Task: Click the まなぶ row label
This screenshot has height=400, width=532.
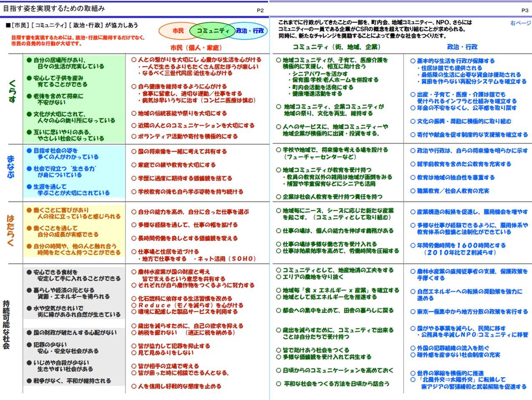Action: (11, 167)
